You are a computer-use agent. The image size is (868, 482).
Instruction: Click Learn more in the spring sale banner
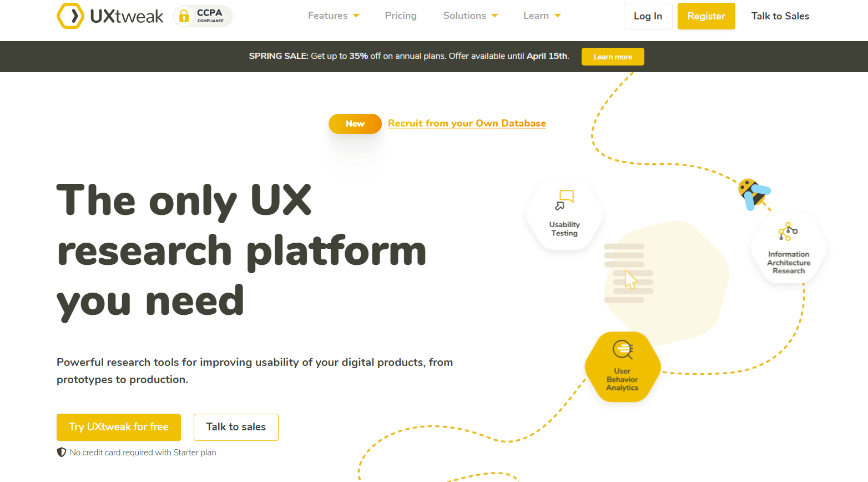613,57
